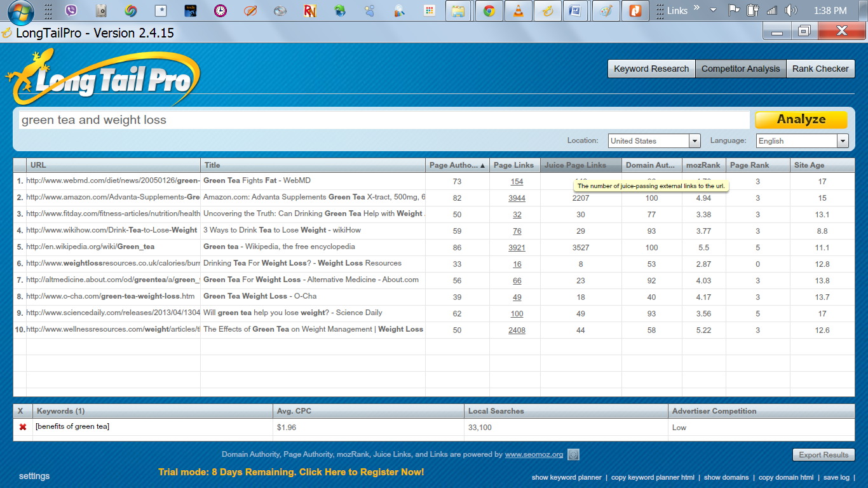
Task: Click the Action Center flag icon
Action: 734,10
